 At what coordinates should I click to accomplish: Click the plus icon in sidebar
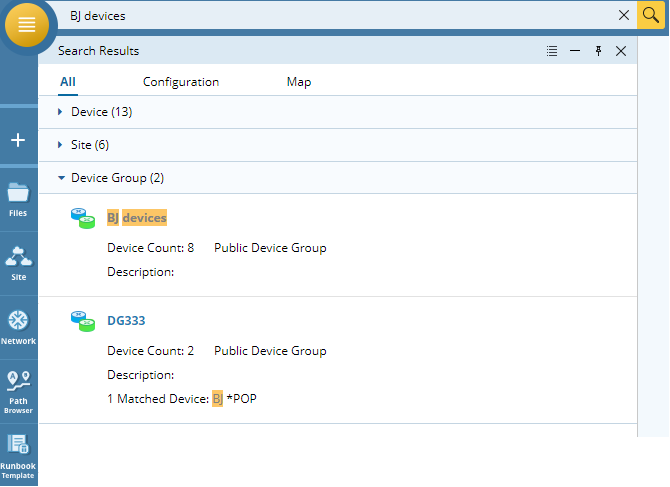point(18,140)
